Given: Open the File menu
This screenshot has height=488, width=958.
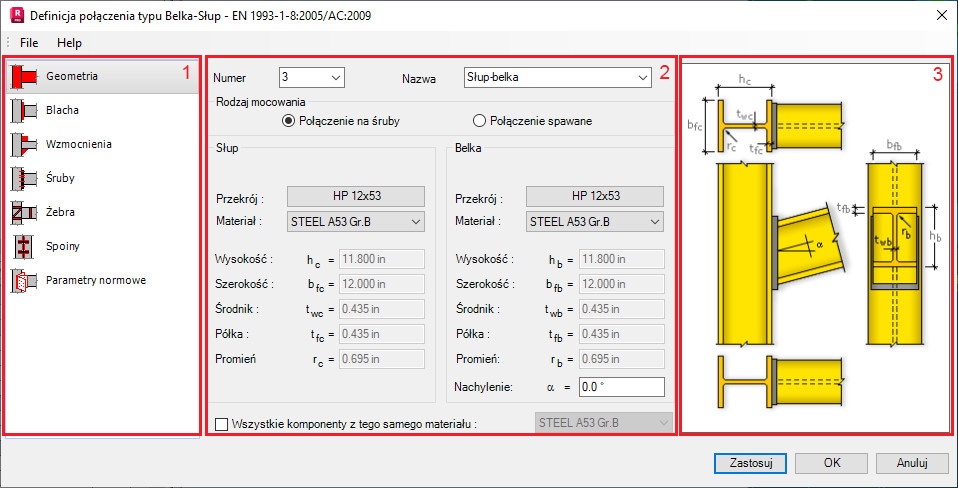Looking at the screenshot, I should [29, 43].
